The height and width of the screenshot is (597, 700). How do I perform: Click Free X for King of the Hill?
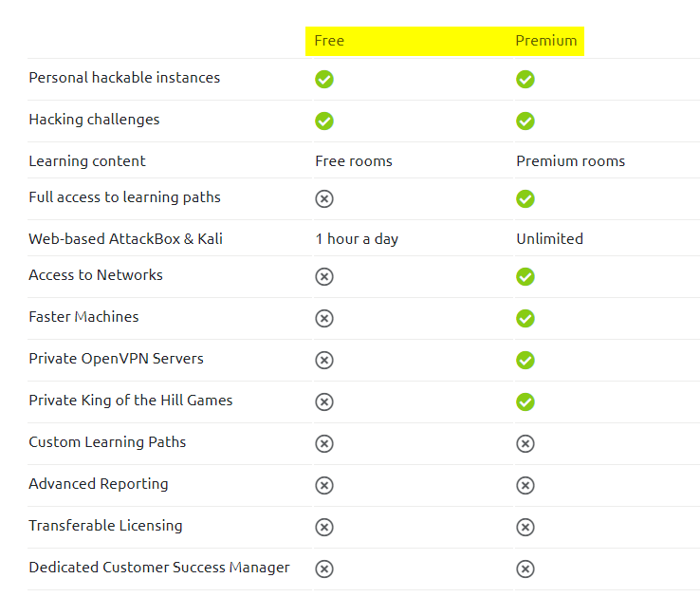pos(324,401)
